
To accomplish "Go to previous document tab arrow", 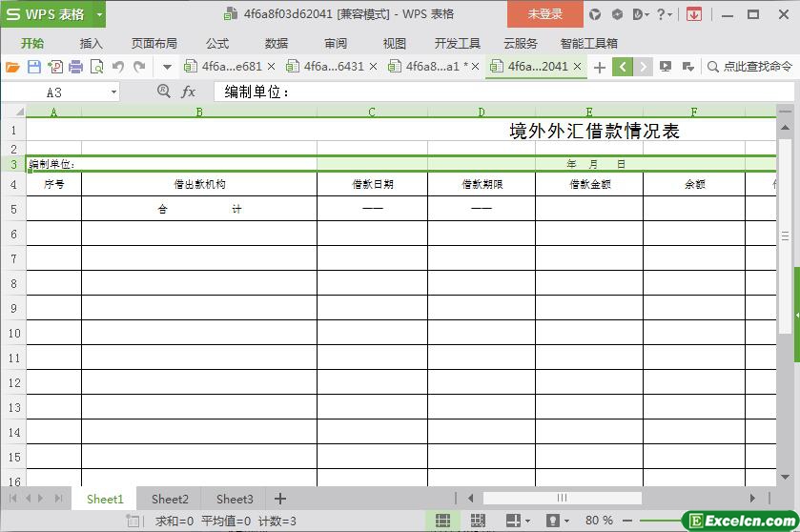I will tap(623, 67).
